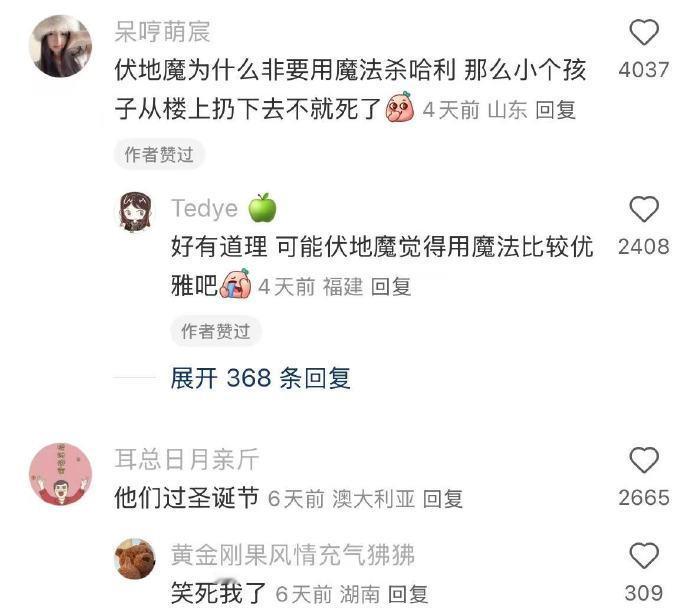Tap the 作者赞过 badge under the first comment
The width and height of the screenshot is (690, 613).
[159, 154]
